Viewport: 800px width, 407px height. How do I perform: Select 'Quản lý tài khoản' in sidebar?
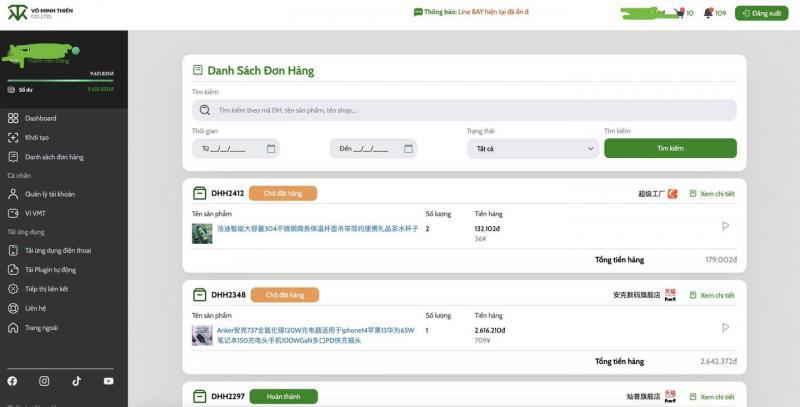tap(49, 194)
